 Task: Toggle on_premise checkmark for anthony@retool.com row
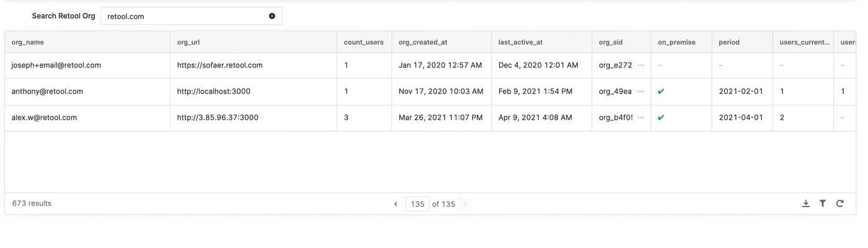661,91
